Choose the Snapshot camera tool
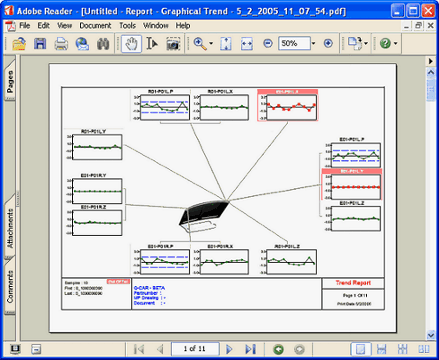439x360 pixels. [173, 44]
